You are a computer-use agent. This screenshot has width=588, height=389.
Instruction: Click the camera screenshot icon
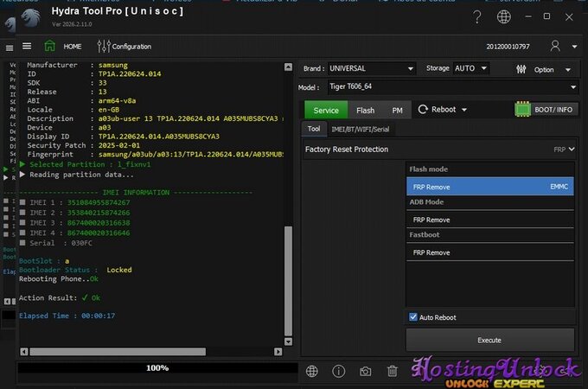pyautogui.click(x=366, y=371)
